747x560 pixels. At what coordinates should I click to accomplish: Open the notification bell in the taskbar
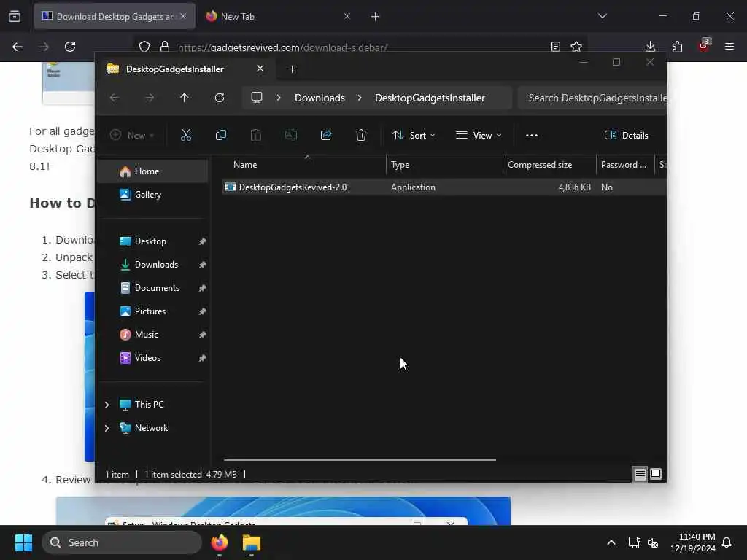coord(727,542)
